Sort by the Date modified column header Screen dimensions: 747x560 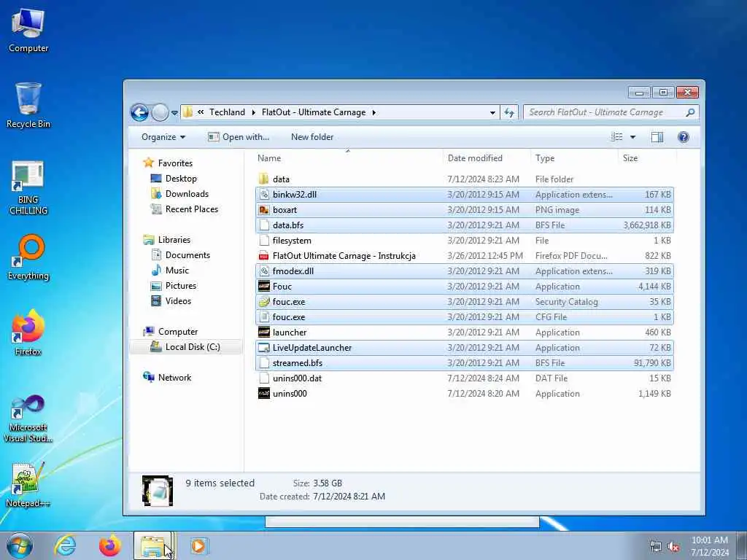pyautogui.click(x=487, y=158)
